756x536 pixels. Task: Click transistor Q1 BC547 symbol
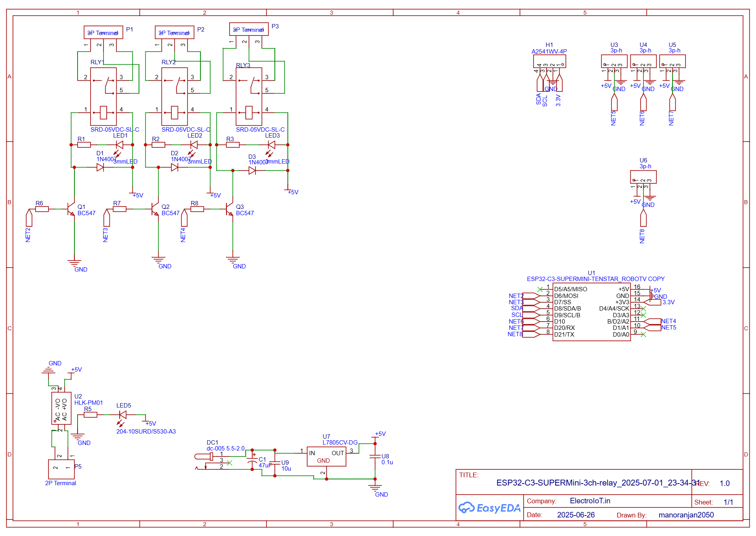tap(71, 209)
